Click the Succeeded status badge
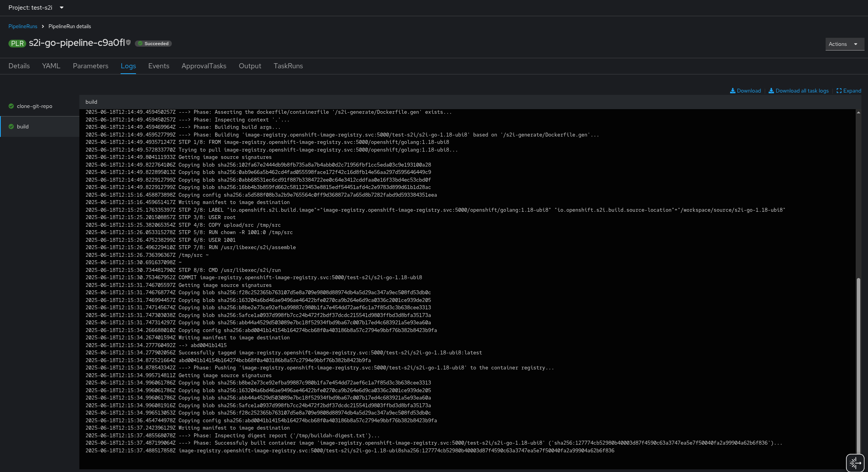This screenshot has width=868, height=472. [153, 44]
